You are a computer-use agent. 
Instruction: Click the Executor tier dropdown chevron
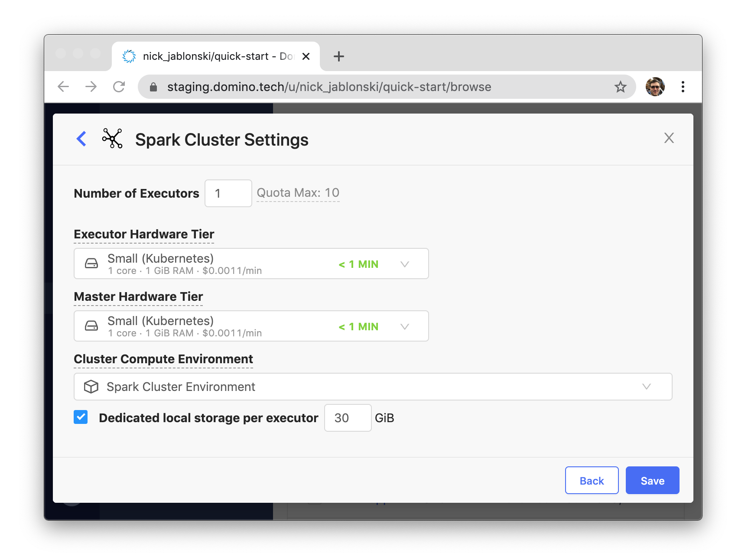405,264
